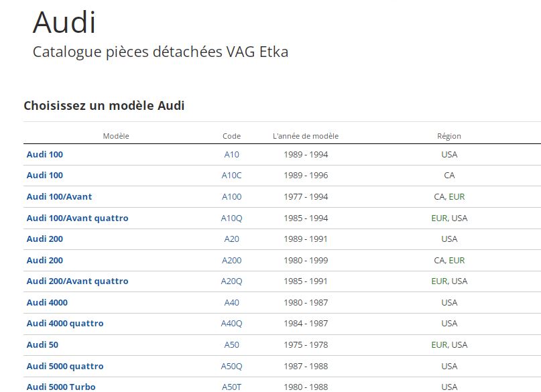
Task: Click the A50Q code link
Action: [x=231, y=366]
